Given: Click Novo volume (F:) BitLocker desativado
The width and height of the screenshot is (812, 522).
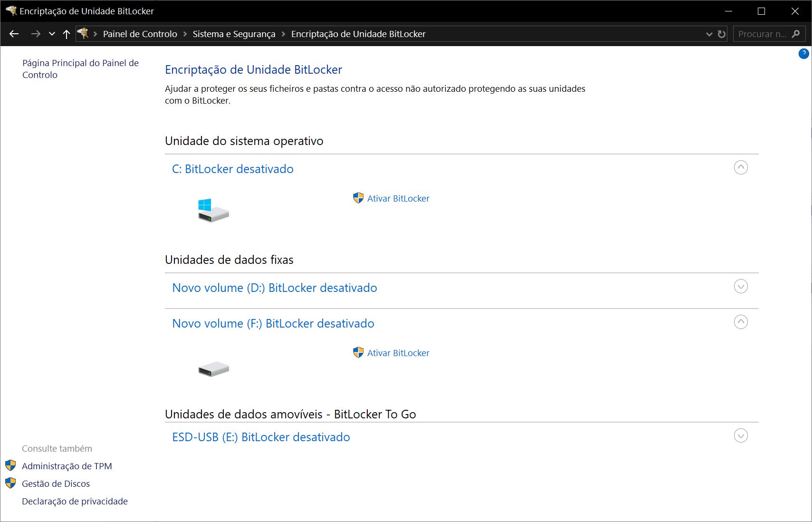Looking at the screenshot, I should tap(273, 323).
